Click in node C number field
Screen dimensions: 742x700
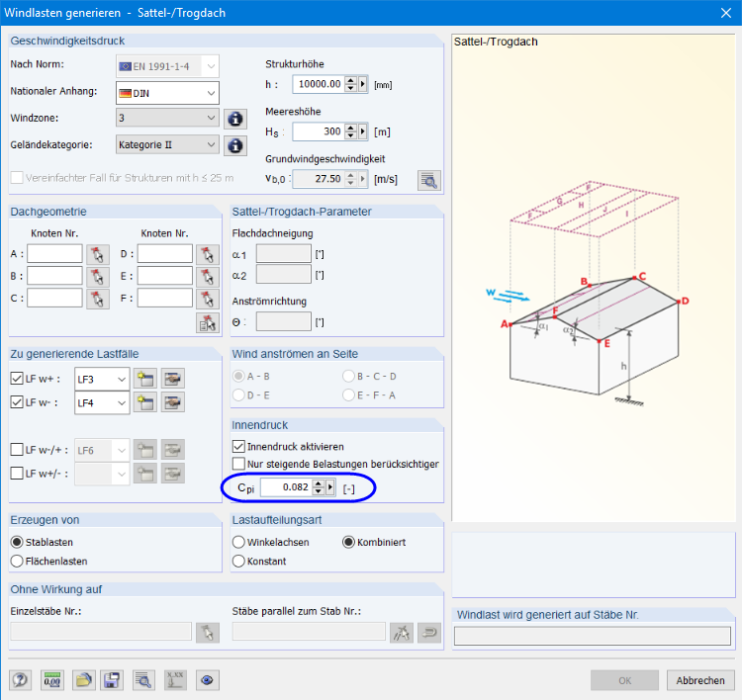pyautogui.click(x=54, y=298)
